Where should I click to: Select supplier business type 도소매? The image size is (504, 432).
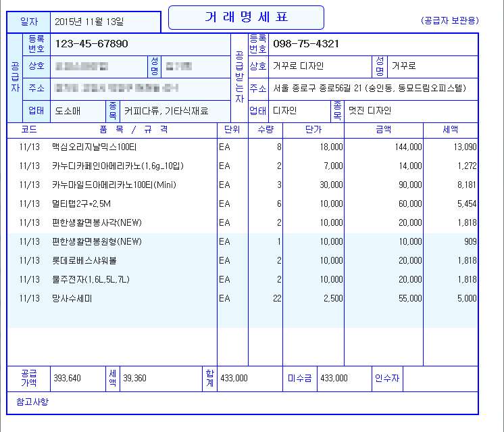(68, 111)
